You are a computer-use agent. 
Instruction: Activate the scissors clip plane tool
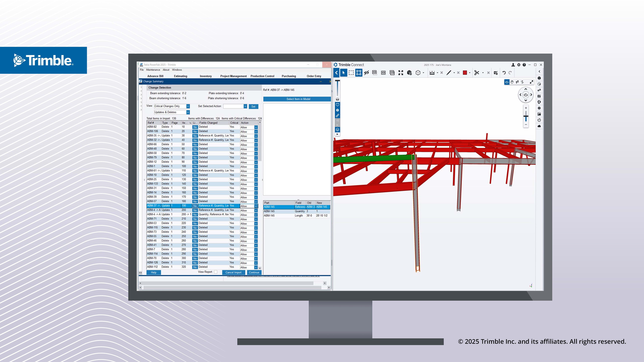(x=477, y=73)
